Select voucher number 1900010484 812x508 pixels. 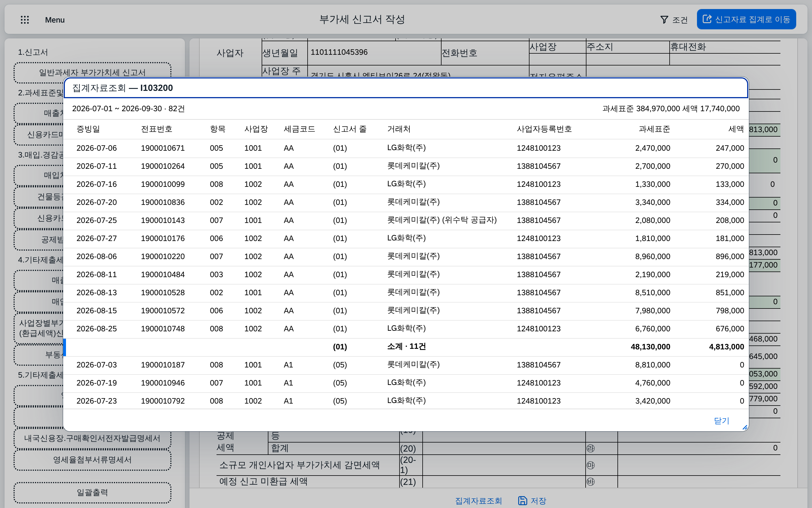click(x=163, y=275)
